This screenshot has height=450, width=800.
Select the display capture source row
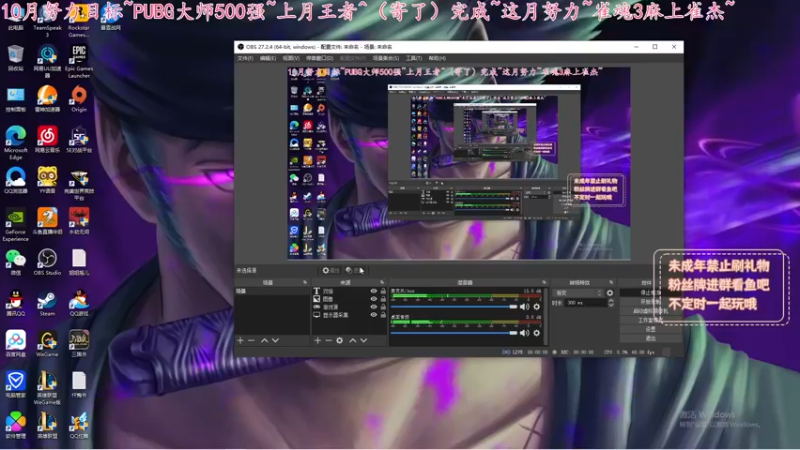pos(349,315)
